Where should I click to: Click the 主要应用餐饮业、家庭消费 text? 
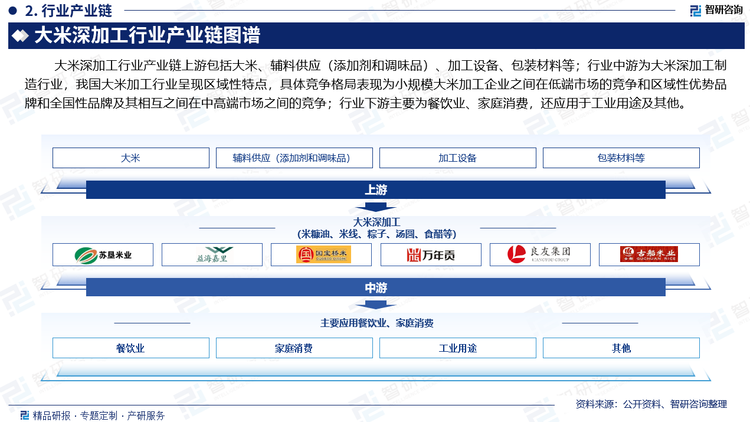377,323
